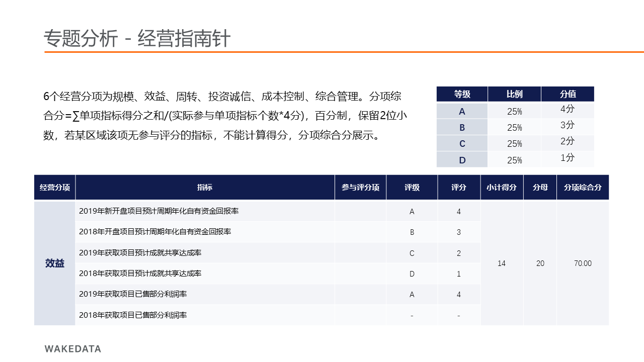Image resolution: width=644 pixels, height=362 pixels.
Task: Select the 25% value in grade B row
Action: point(514,127)
